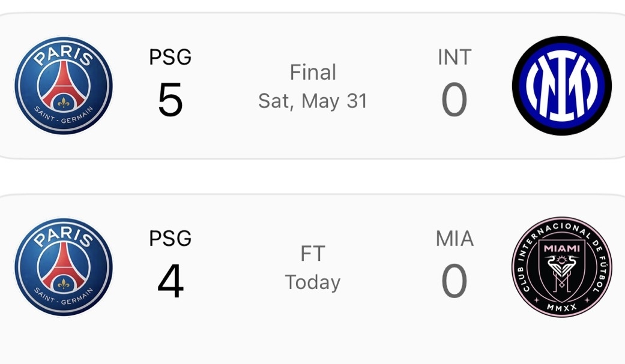Click Miami's score of 0
625x364 pixels.
click(x=454, y=282)
